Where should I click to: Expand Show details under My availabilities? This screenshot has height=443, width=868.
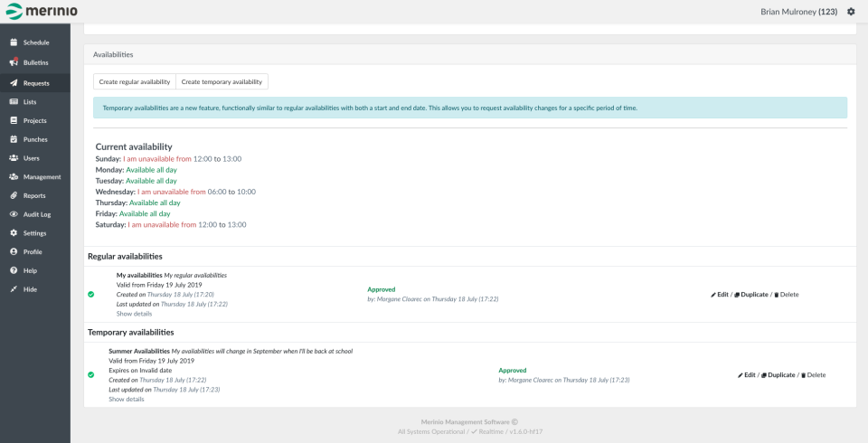(134, 314)
